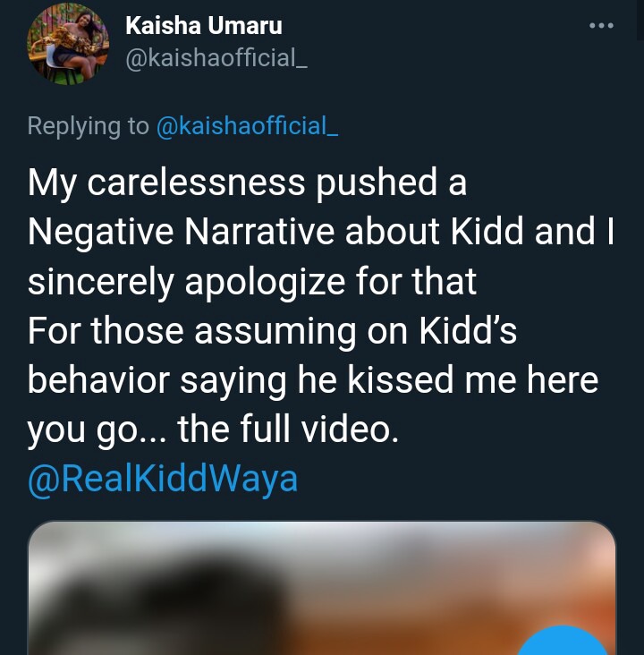Open the @RealKiddWaya mention
Viewport: 644px width, 655px height.
pyautogui.click(x=162, y=479)
